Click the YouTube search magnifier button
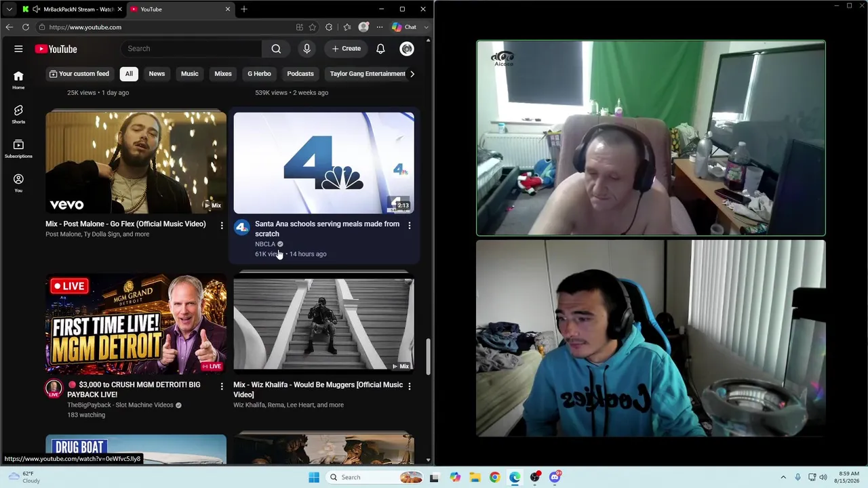This screenshot has width=868, height=488. [x=276, y=49]
